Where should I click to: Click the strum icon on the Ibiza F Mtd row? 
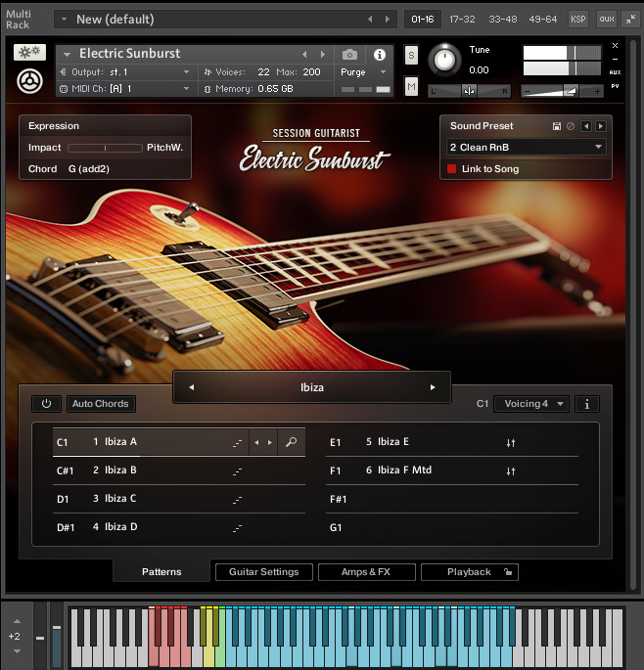511,471
